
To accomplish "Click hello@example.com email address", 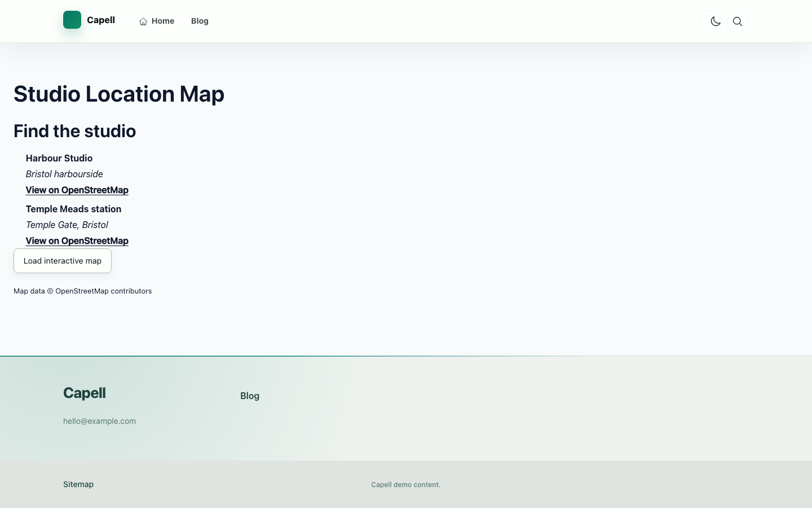I will tap(99, 421).
